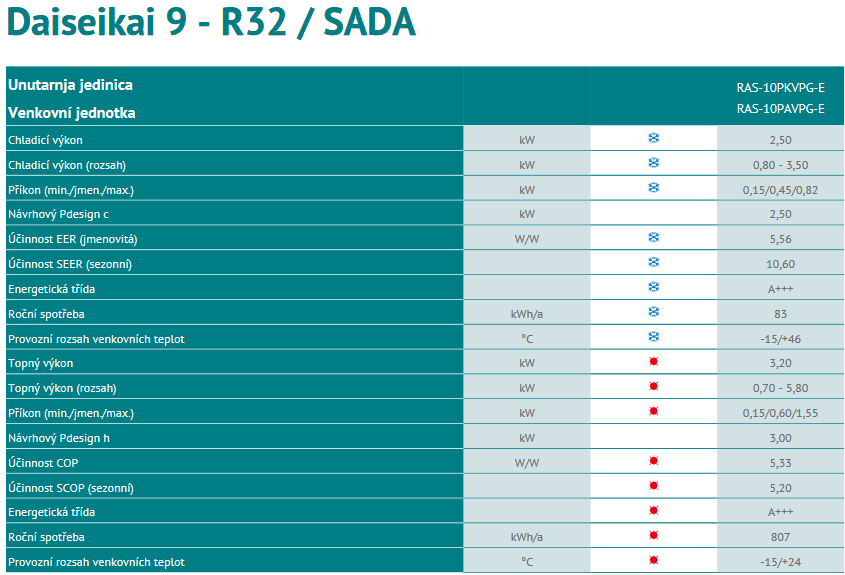This screenshot has width=845, height=575.
Task: Click the 10,60 SEER value cell
Action: [x=780, y=264]
